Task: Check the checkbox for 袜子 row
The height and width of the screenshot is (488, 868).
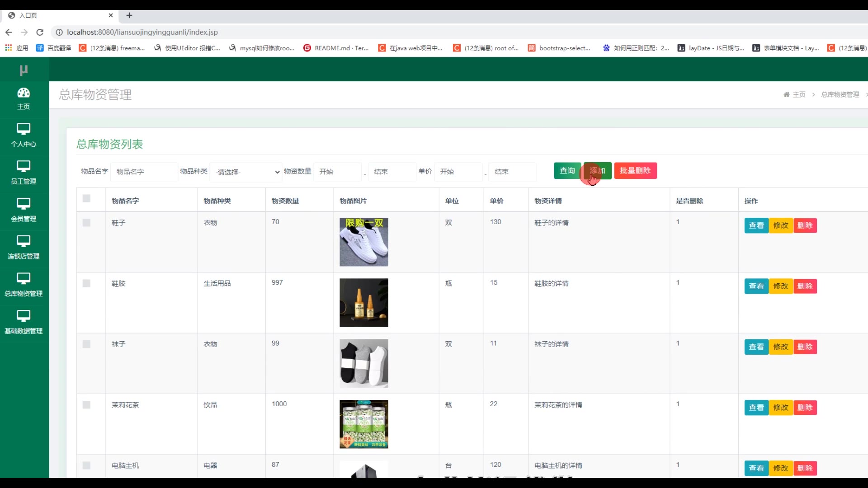Action: (x=87, y=344)
